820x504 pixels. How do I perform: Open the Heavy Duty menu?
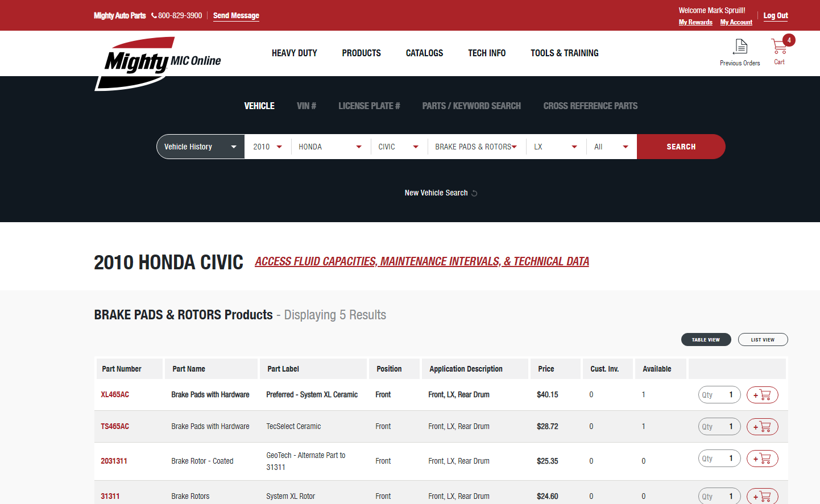pyautogui.click(x=295, y=53)
